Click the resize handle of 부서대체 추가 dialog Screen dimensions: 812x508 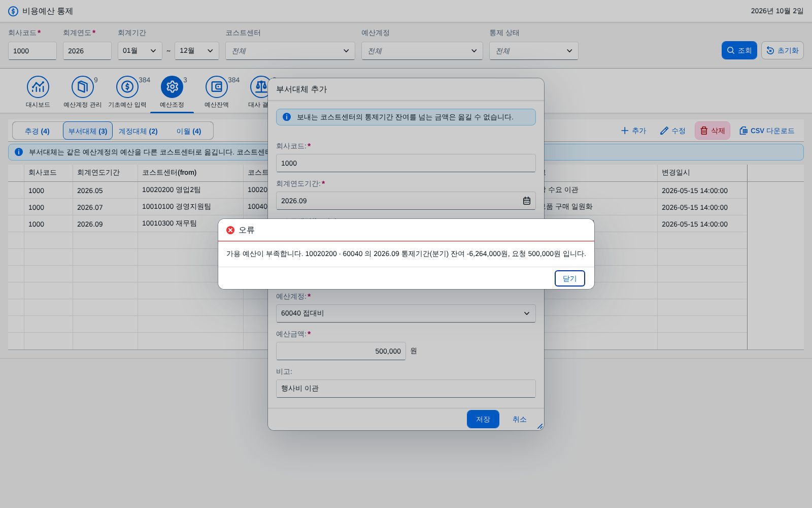tap(540, 426)
